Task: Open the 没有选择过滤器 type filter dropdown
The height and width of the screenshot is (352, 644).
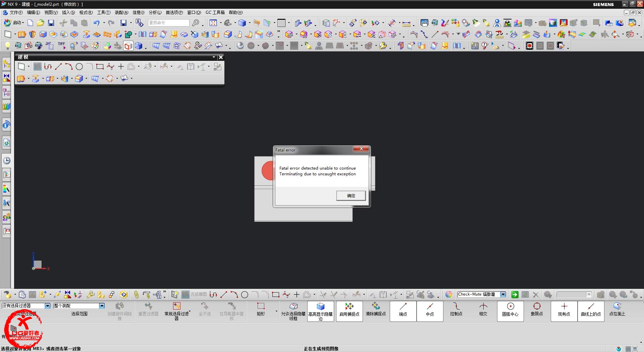Action: pos(48,306)
